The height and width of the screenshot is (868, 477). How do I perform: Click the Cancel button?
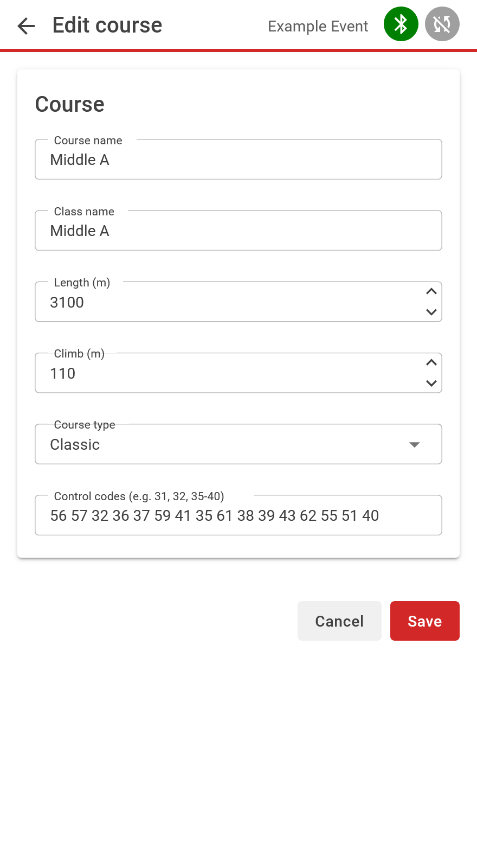(x=339, y=621)
